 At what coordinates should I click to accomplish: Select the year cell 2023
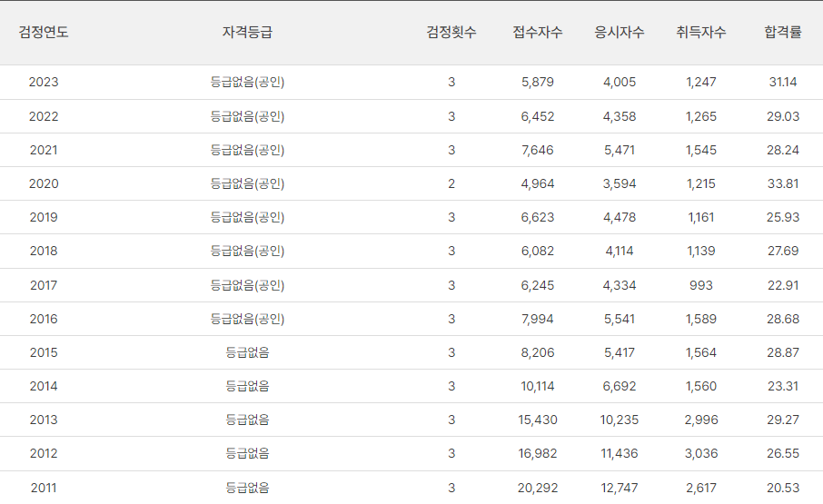click(44, 83)
